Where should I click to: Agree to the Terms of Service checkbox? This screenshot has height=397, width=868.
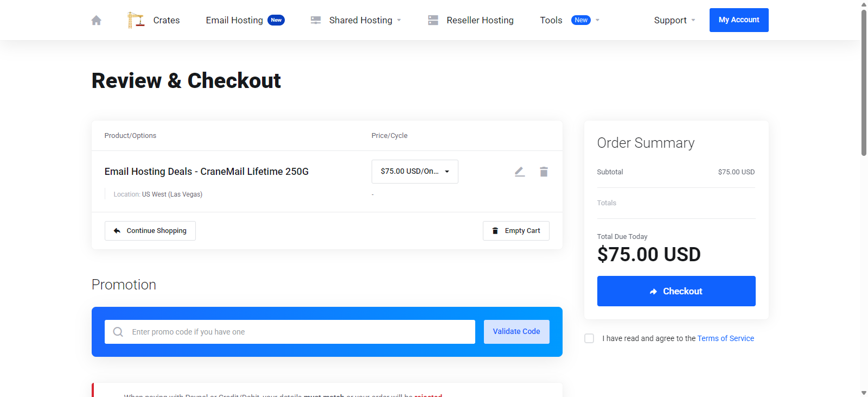coord(589,338)
